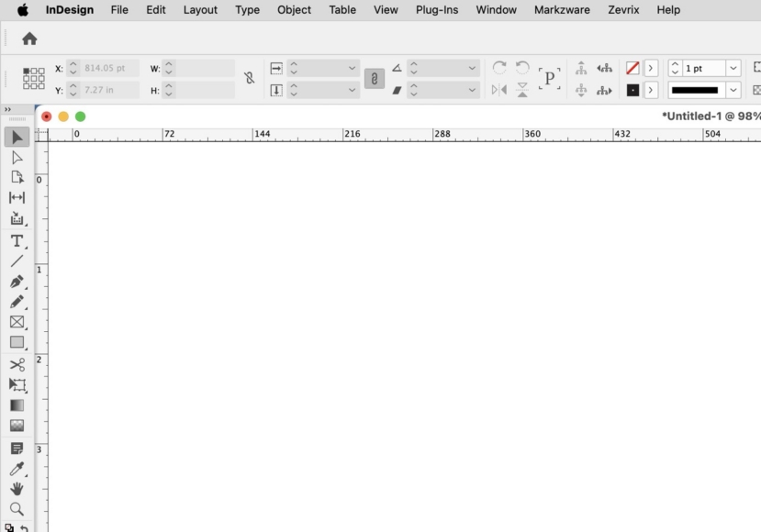The width and height of the screenshot is (761, 532).
Task: Open the Markzware menu
Action: [x=562, y=10]
